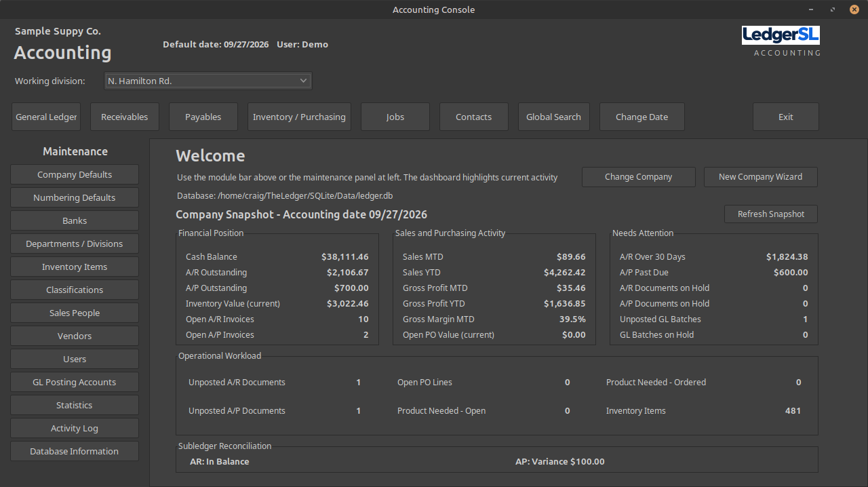
Task: Click the Open PO Lines label
Action: [x=425, y=383]
